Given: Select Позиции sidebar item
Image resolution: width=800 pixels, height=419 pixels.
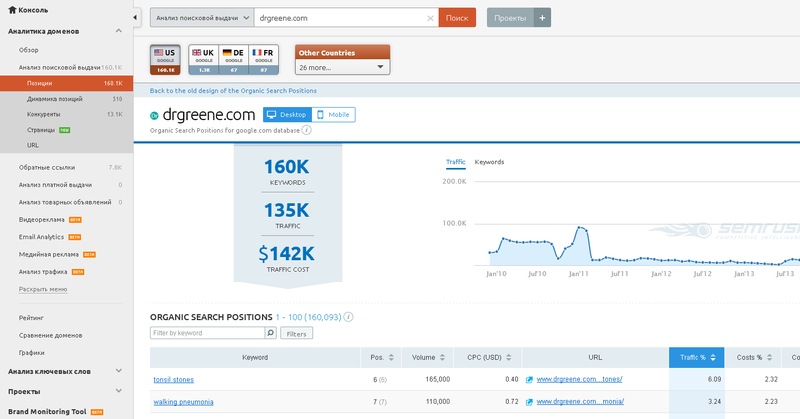Looking at the screenshot, I should (66, 83).
